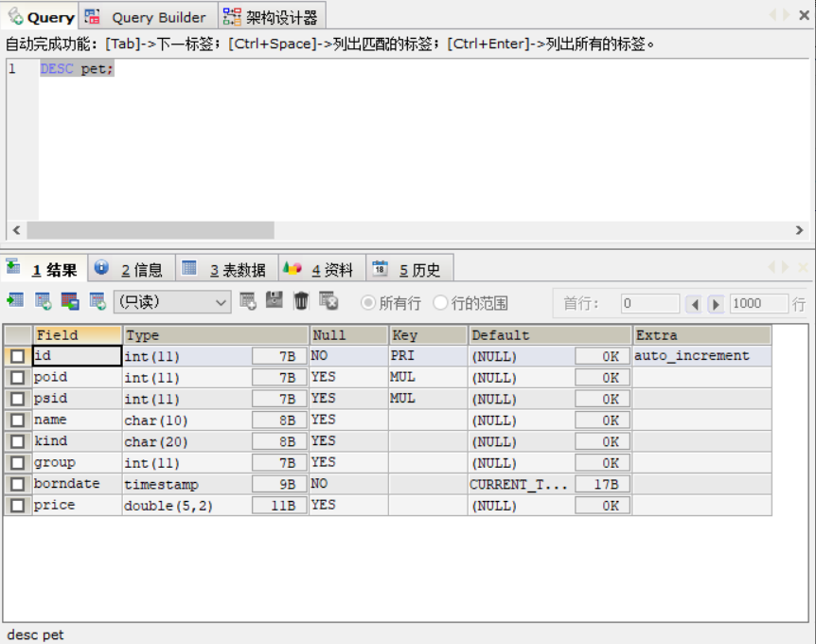Screen dimensions: 816x644
Task: Click the 17B size cell in borndate row
Action: point(603,484)
